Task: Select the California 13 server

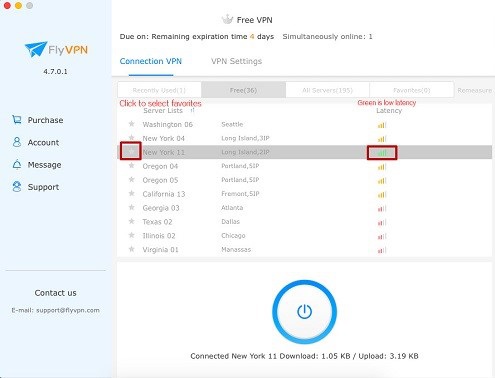Action: (304, 194)
